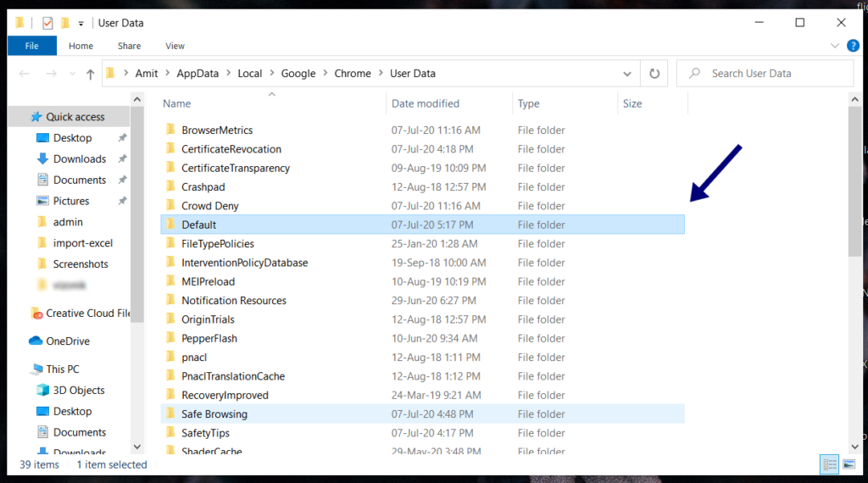Click AppData in the address breadcrumb
868x483 pixels.
click(198, 74)
